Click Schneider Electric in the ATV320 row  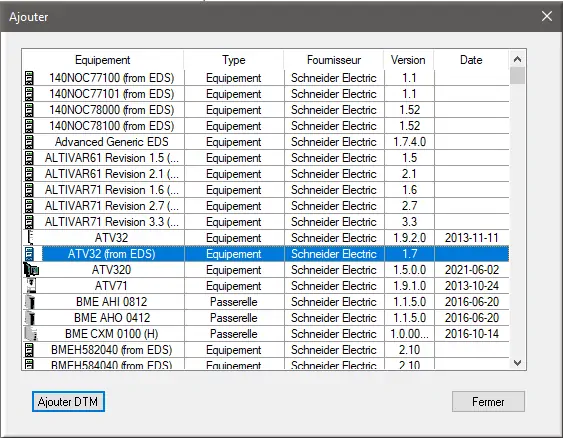click(334, 270)
